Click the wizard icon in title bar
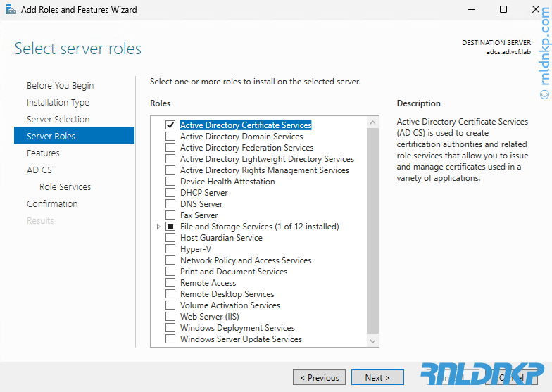 click(x=10, y=10)
